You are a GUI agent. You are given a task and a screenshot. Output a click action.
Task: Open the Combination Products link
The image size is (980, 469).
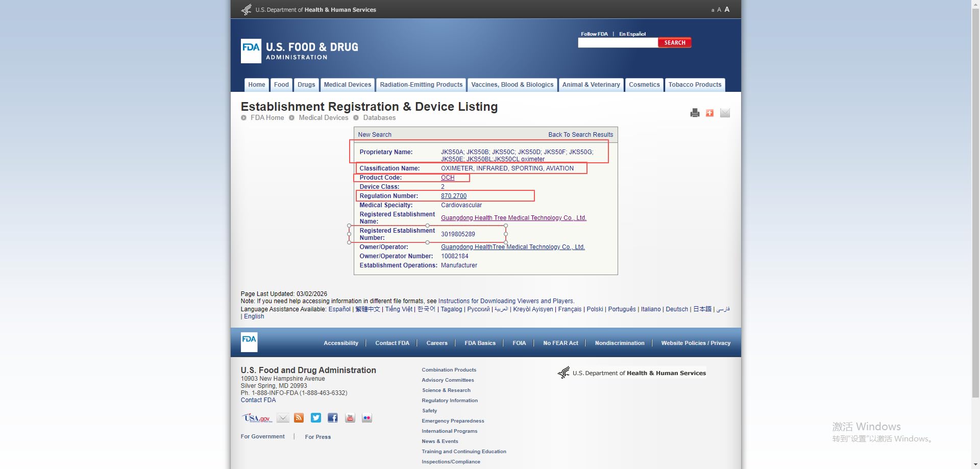[x=449, y=370]
